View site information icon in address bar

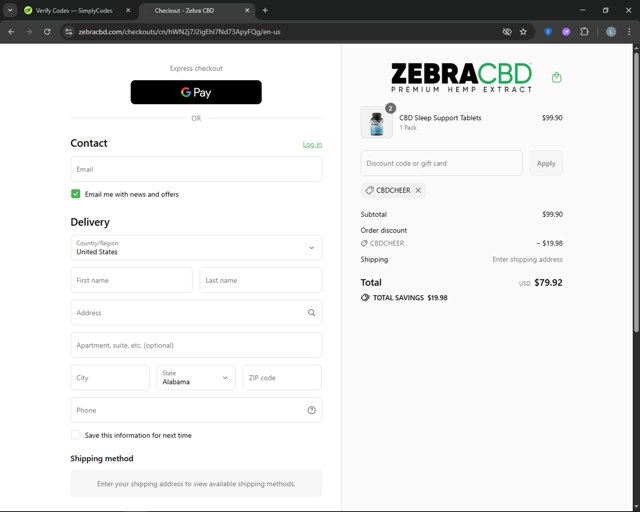(x=69, y=32)
